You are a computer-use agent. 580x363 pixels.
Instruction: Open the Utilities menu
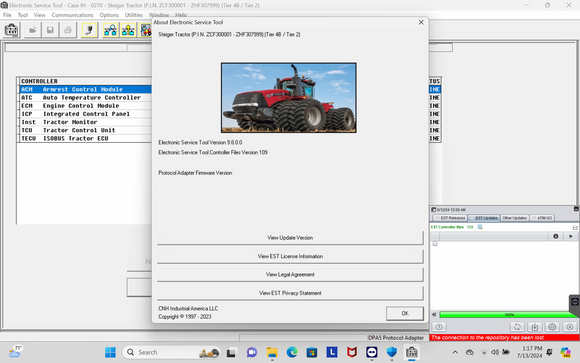134,15
